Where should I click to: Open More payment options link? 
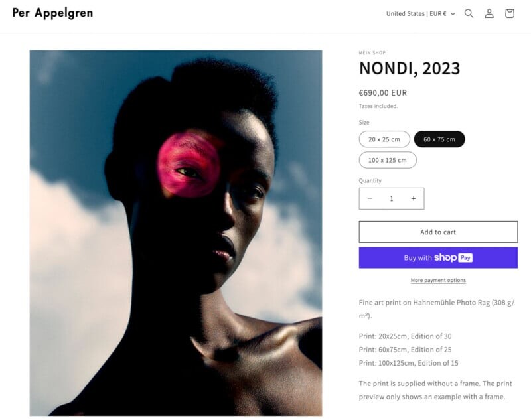click(x=438, y=280)
